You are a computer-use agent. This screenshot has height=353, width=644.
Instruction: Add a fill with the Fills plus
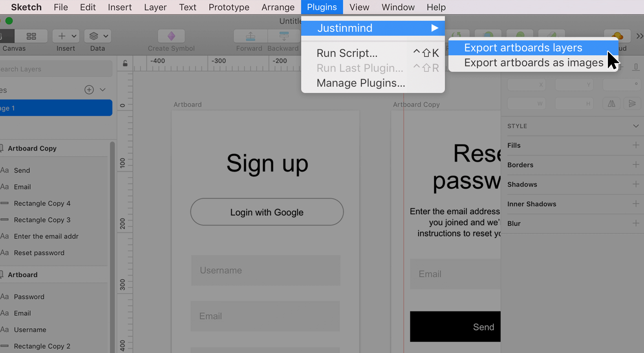[x=636, y=145]
